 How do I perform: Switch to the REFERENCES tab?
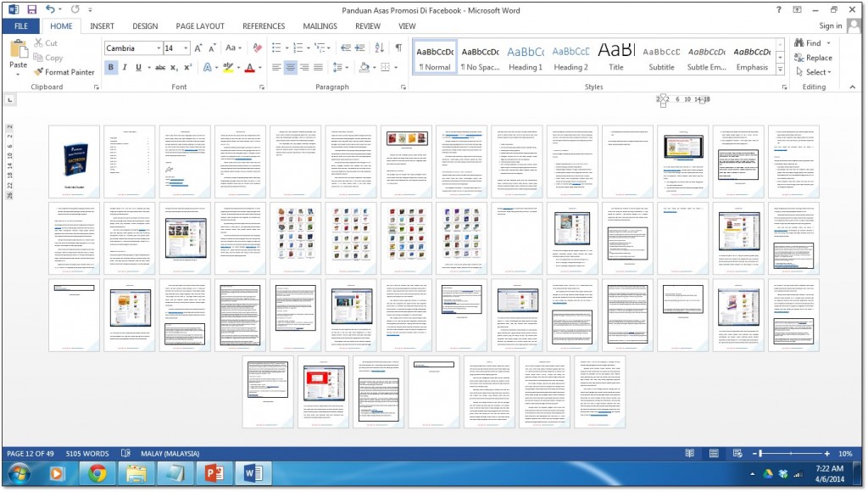pyautogui.click(x=264, y=26)
